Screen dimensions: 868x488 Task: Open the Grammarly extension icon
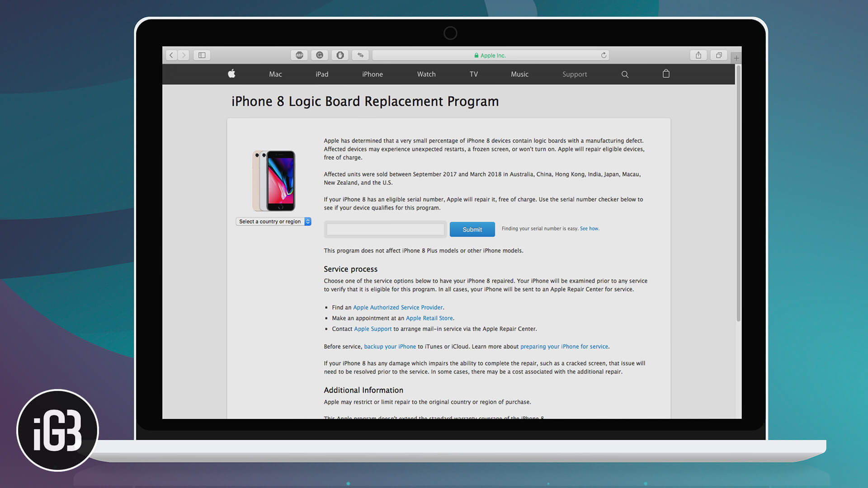(x=320, y=55)
